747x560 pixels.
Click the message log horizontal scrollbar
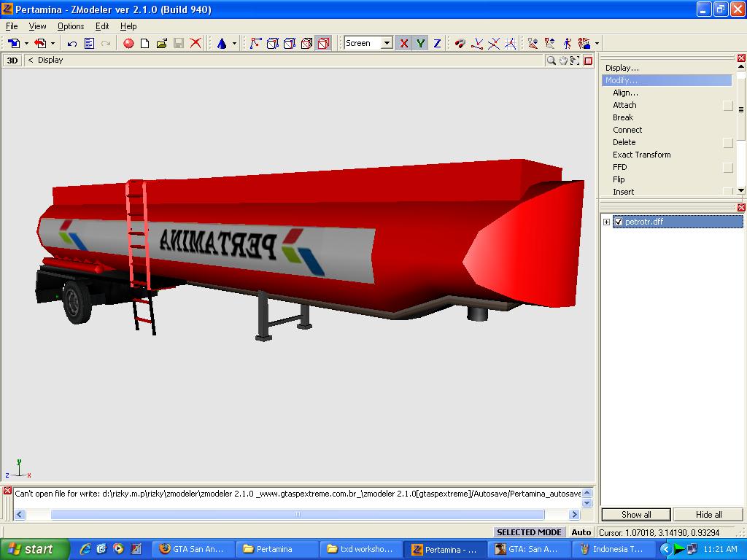(298, 514)
